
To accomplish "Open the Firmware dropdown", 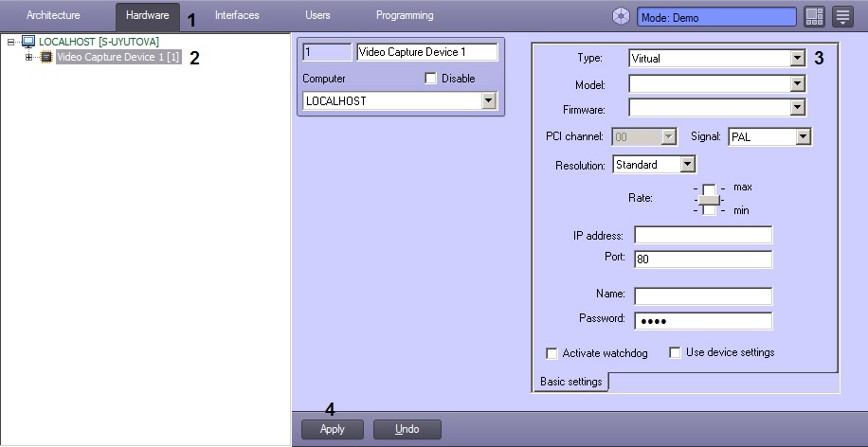I will pyautogui.click(x=797, y=107).
